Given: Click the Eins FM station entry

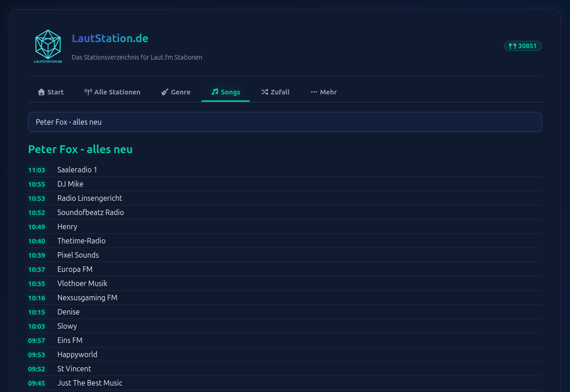Looking at the screenshot, I should click(x=70, y=340).
